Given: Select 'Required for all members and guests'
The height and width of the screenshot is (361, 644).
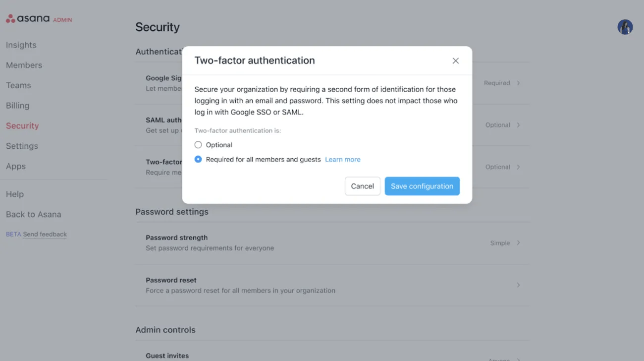Looking at the screenshot, I should pos(198,159).
